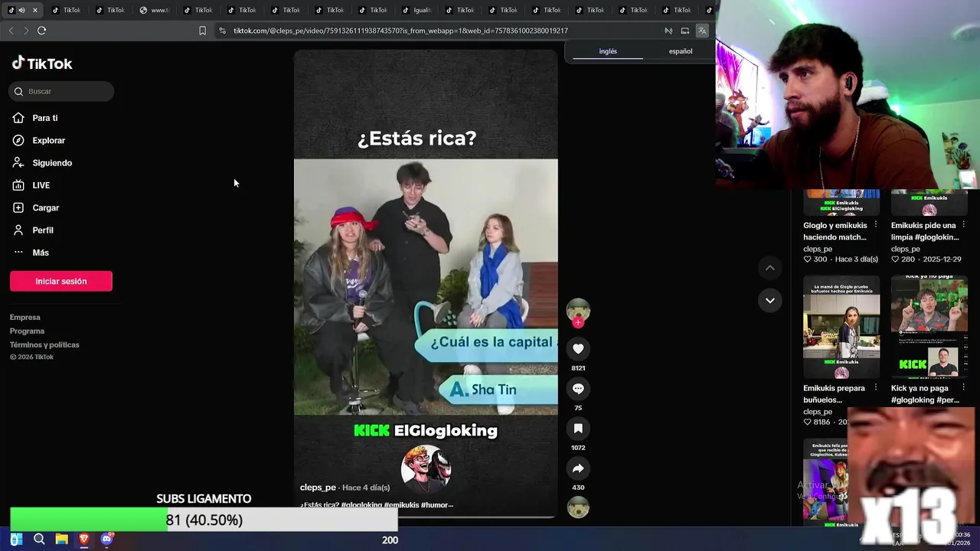
Task: Bookmark this page in the address bar
Action: click(202, 31)
